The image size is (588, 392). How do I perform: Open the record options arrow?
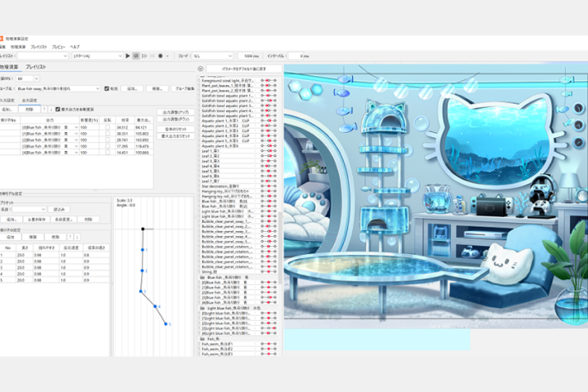[167, 56]
